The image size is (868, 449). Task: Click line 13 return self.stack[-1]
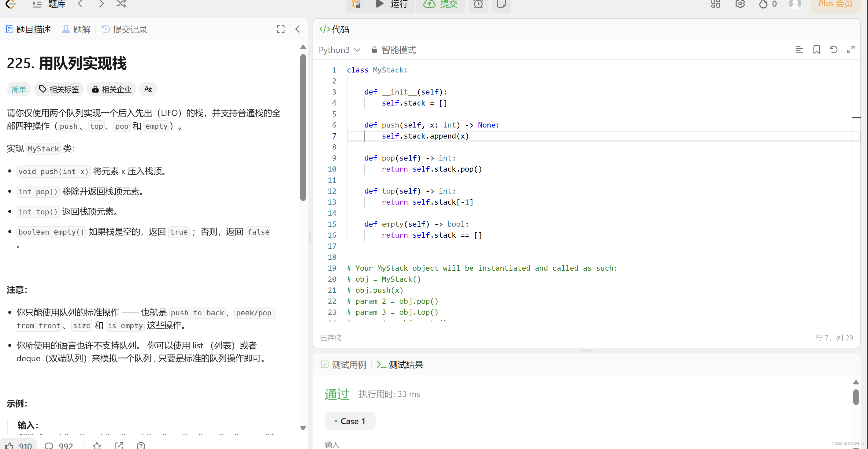coord(428,202)
